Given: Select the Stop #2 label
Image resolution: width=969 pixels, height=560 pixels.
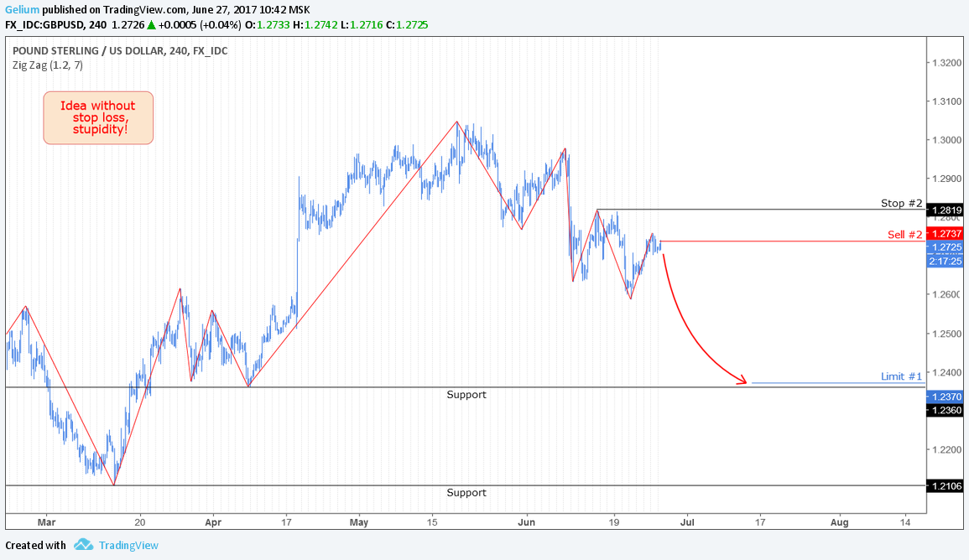Looking at the screenshot, I should pos(901,203).
